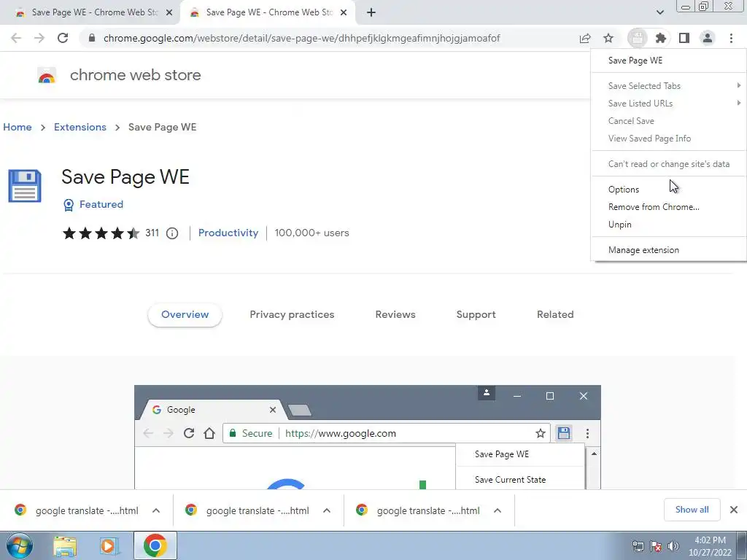
Task: Click the taskbar clock showing 4:02 PM
Action: point(710,546)
